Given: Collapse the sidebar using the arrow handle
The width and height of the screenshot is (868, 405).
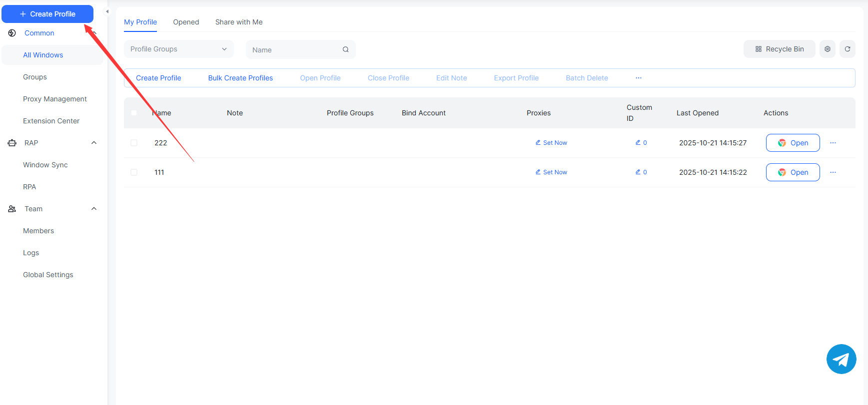Looking at the screenshot, I should coord(107,11).
